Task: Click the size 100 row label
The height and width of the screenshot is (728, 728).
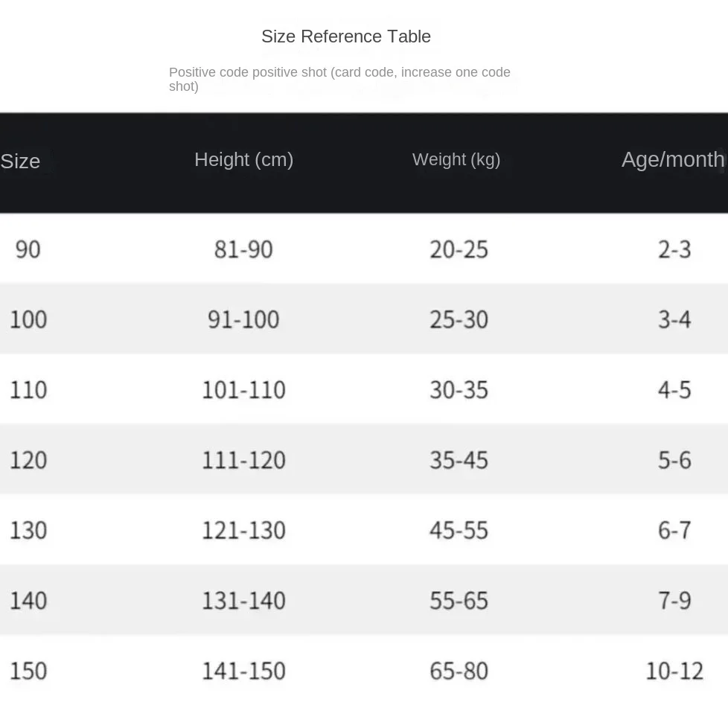Action: tap(28, 319)
